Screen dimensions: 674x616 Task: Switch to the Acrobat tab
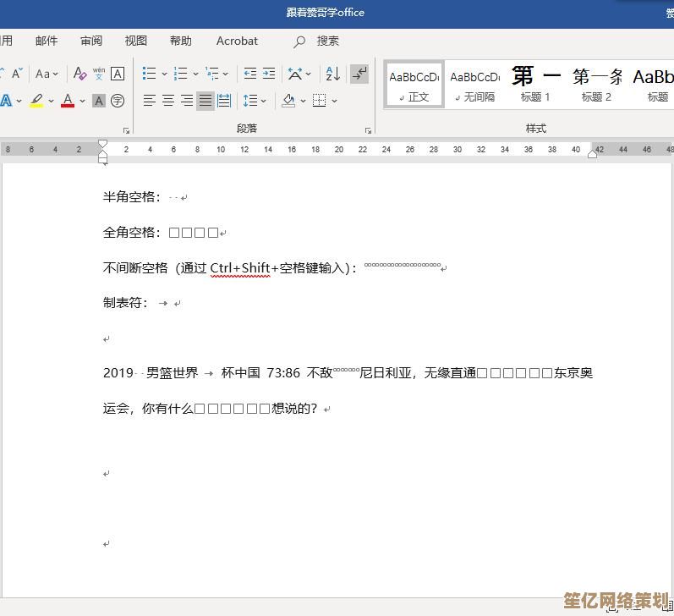coord(237,41)
